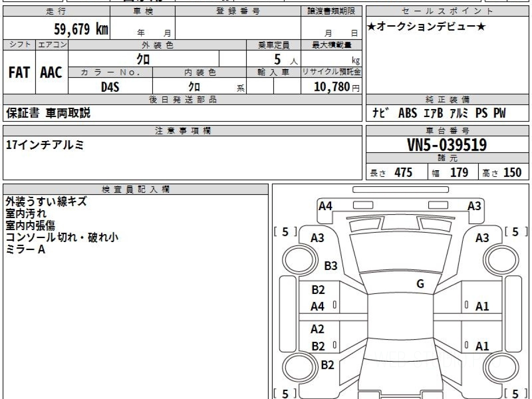Click the mileage value 59,679 km

[x=81, y=29]
